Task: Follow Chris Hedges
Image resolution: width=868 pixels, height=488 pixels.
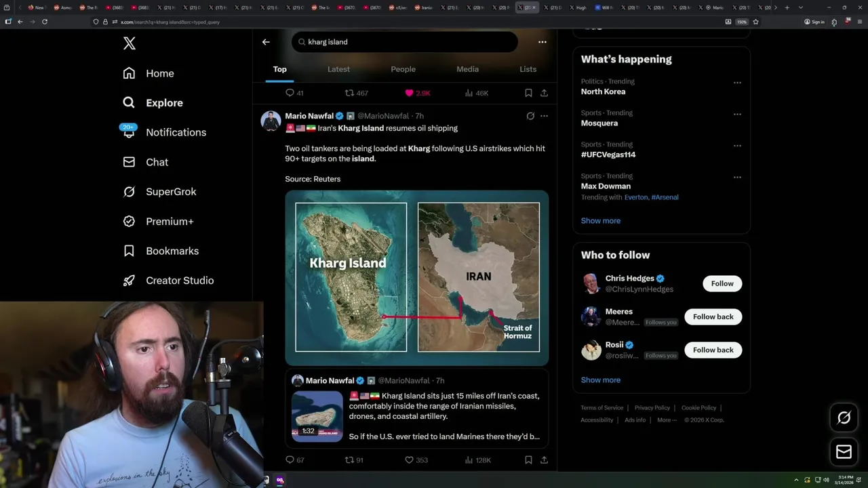Action: tap(722, 283)
